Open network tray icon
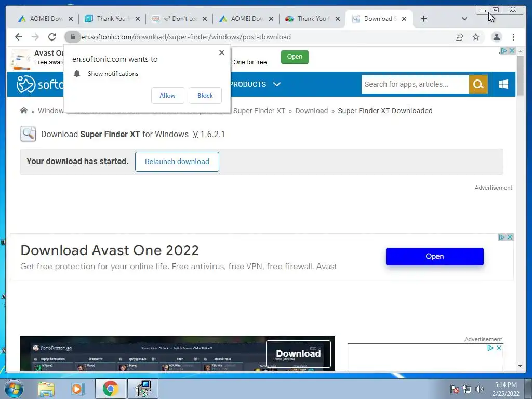Image resolution: width=532 pixels, height=399 pixels. [x=467, y=389]
